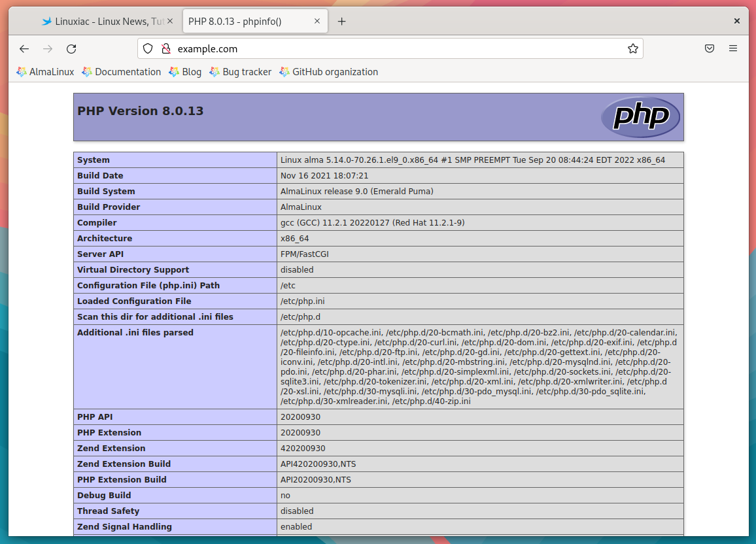The image size is (756, 544).
Task: Select the /etc/php.d value
Action: tap(300, 316)
